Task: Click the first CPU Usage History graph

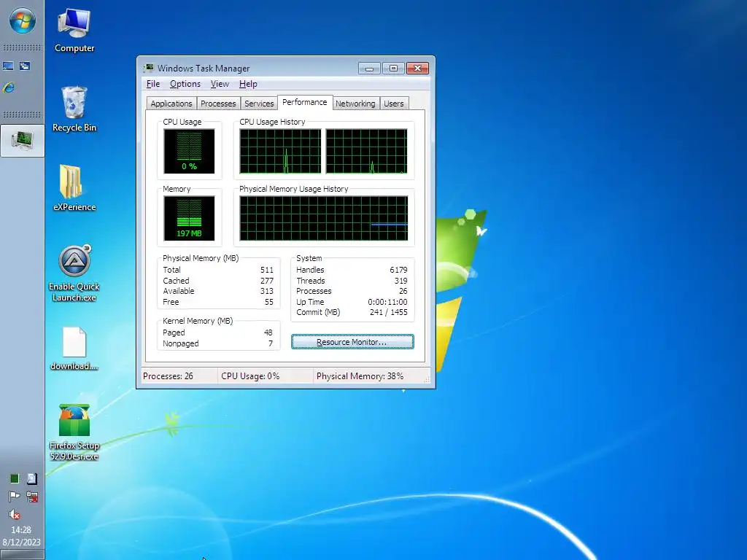Action: [x=280, y=151]
